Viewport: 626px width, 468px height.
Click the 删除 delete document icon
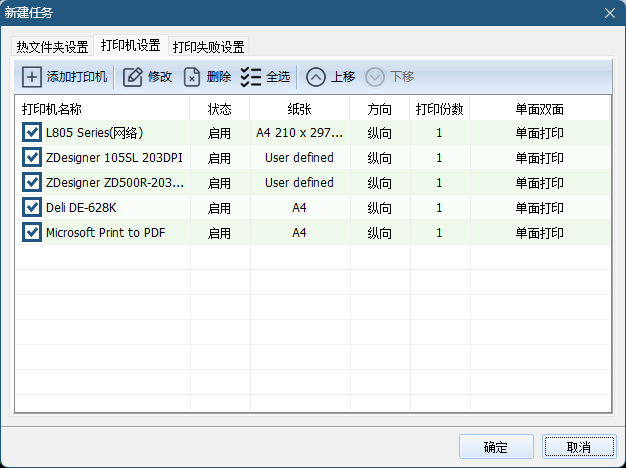pos(192,77)
